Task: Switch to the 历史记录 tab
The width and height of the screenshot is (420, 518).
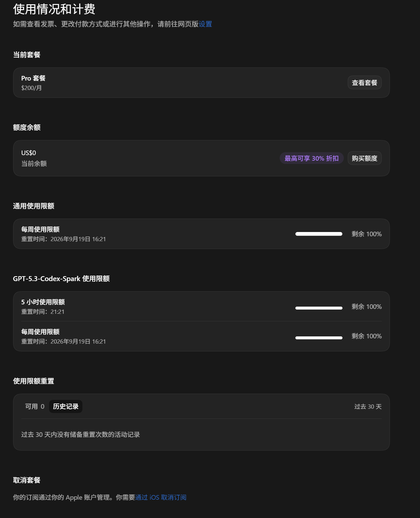Action: [x=66, y=406]
